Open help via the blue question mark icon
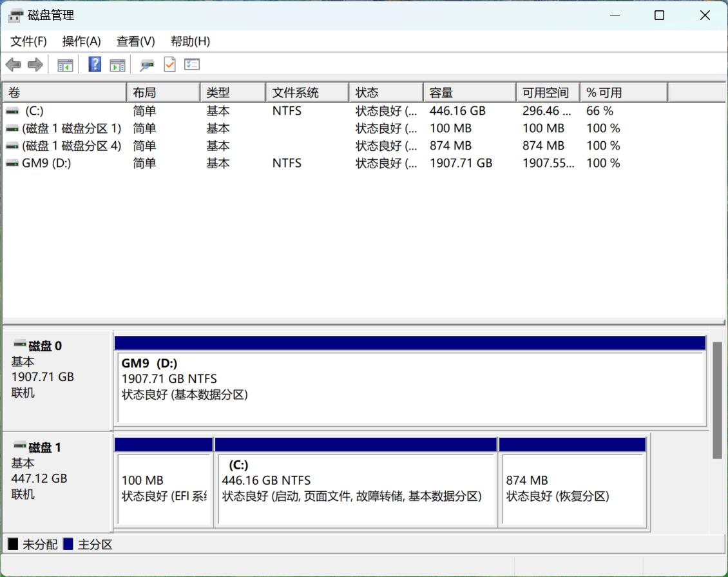This screenshot has width=728, height=577. pyautogui.click(x=95, y=64)
